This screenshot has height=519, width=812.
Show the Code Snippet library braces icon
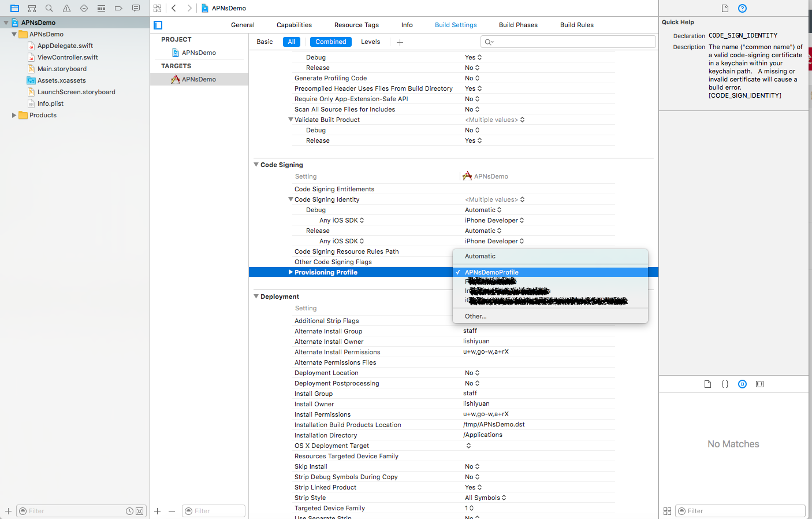coord(725,384)
